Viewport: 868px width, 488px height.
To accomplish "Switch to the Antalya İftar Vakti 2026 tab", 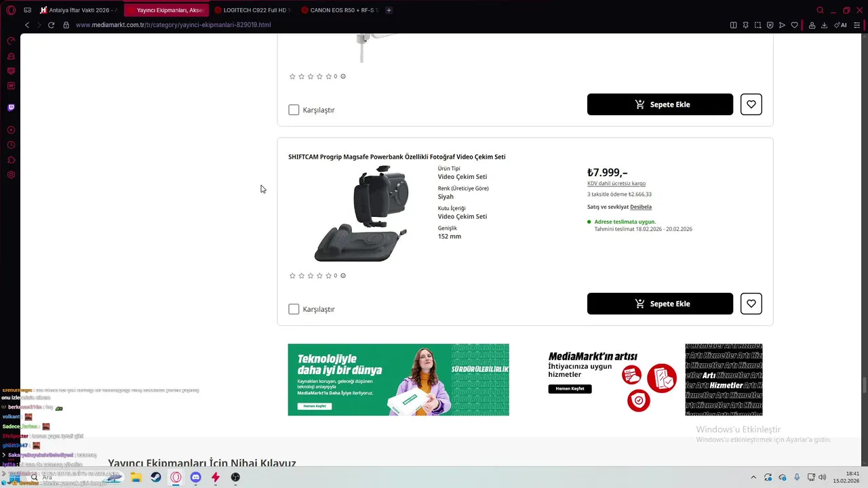I will (79, 10).
